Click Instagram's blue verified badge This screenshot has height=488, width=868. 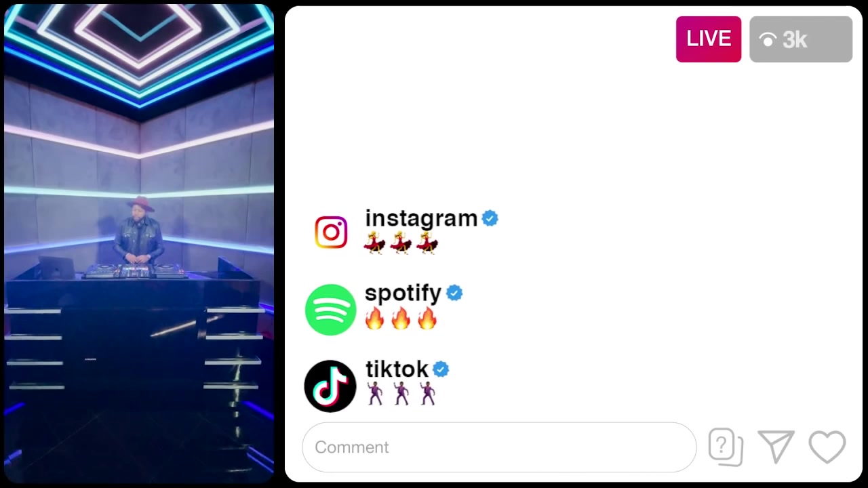click(x=490, y=218)
